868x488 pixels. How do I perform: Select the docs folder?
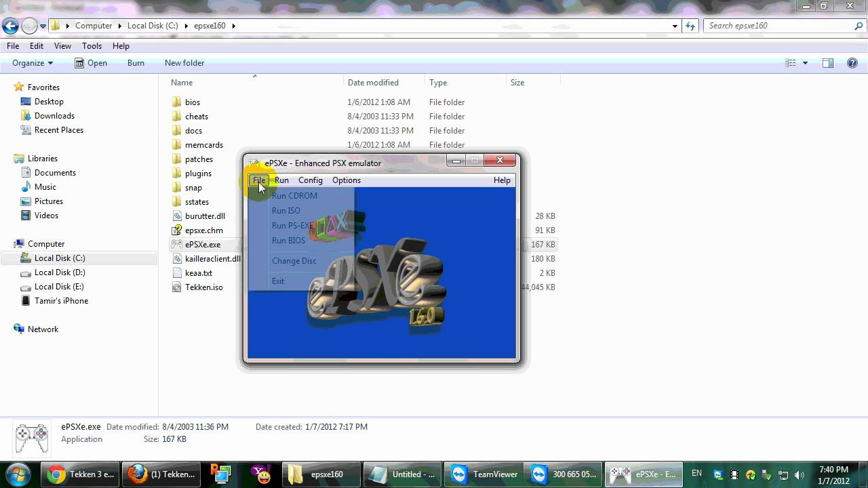coord(193,131)
